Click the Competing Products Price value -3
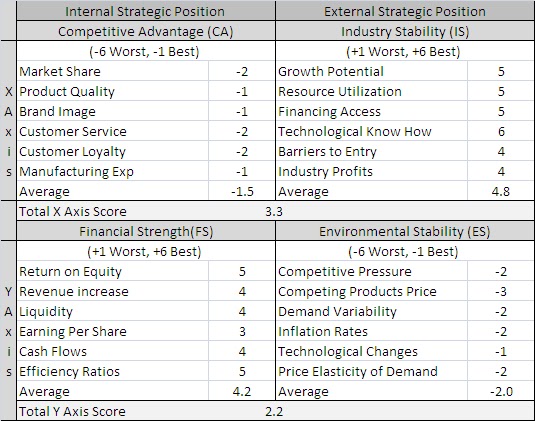537x421 pixels. click(x=501, y=292)
